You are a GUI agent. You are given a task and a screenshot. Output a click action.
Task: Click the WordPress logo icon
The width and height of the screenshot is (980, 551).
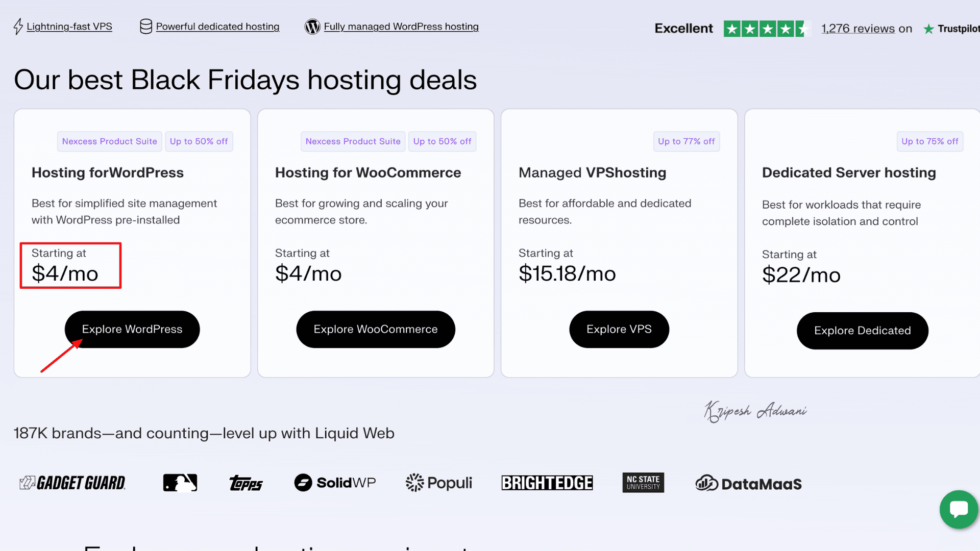(x=312, y=27)
